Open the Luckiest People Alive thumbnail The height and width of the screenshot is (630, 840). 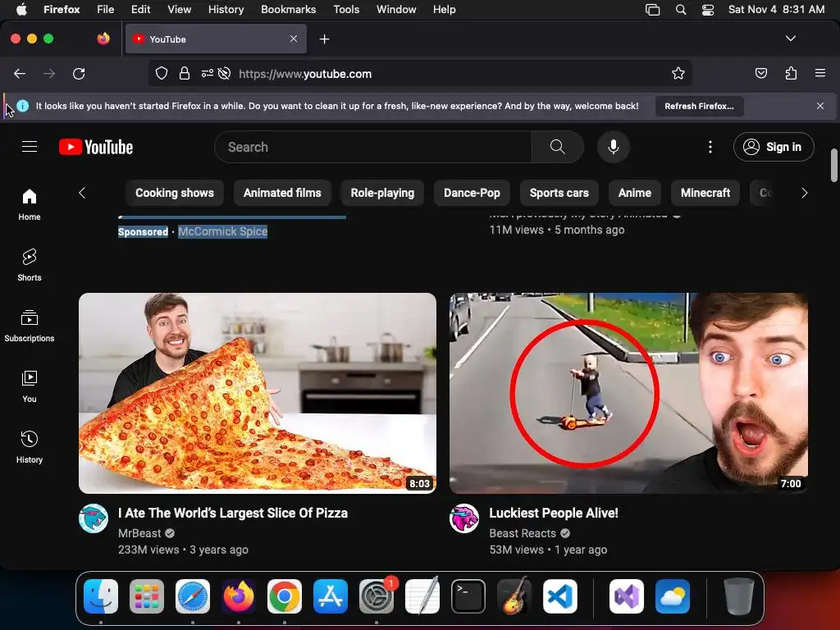(x=628, y=393)
